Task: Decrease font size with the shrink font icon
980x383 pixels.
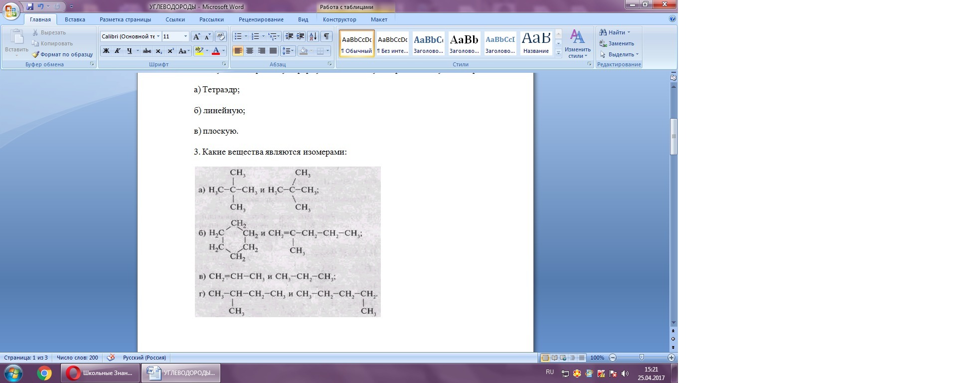Action: [x=207, y=36]
